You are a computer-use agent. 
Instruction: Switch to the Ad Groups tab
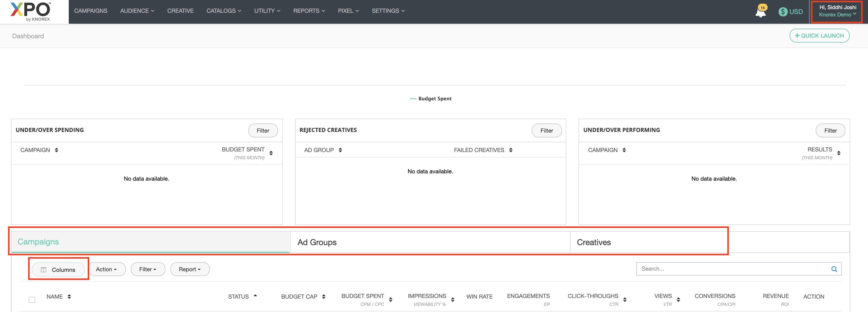(x=430, y=242)
